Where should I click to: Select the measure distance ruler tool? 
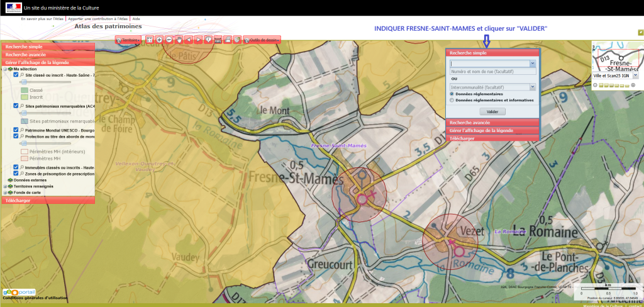pyautogui.click(x=218, y=40)
